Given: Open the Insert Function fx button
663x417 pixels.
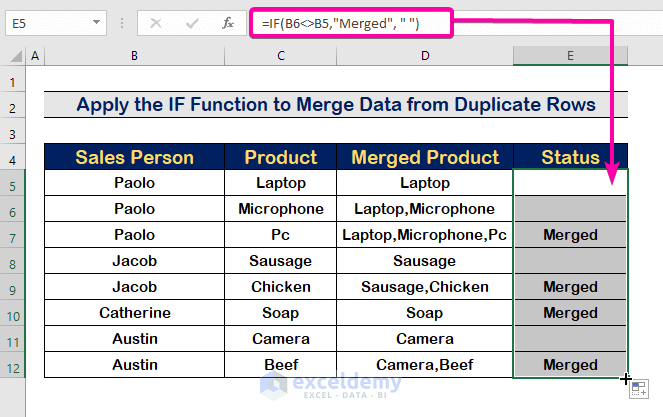Looking at the screenshot, I should [x=228, y=23].
